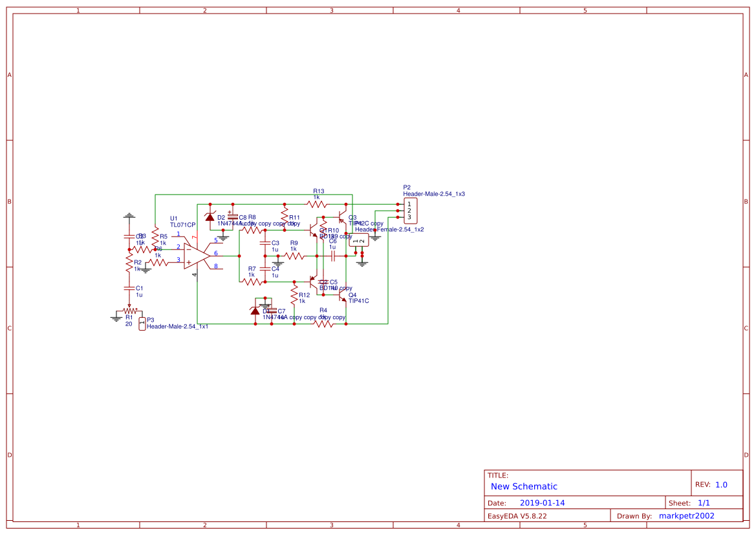The image size is (756, 535).
Task: Select the R1 potentiometer symbol
Action: point(129,310)
